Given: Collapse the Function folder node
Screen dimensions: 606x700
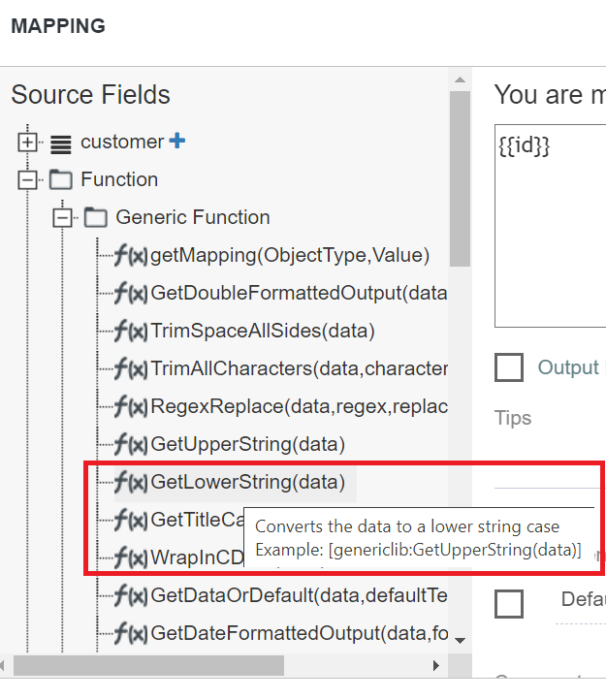Looking at the screenshot, I should tap(28, 180).
